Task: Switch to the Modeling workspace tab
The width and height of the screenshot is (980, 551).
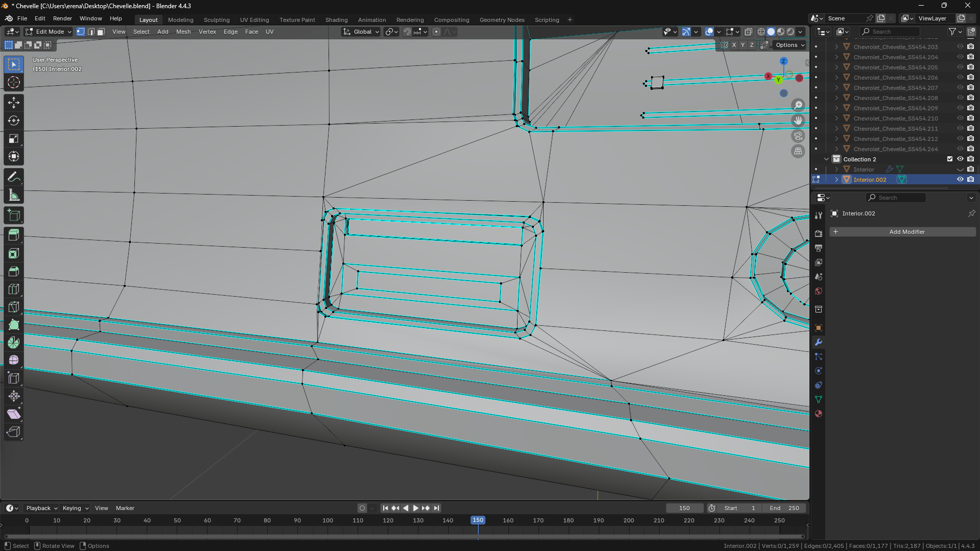Action: pos(181,20)
